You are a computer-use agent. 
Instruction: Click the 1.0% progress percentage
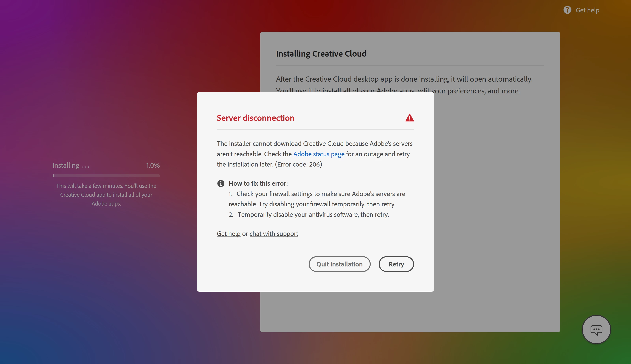tap(153, 165)
